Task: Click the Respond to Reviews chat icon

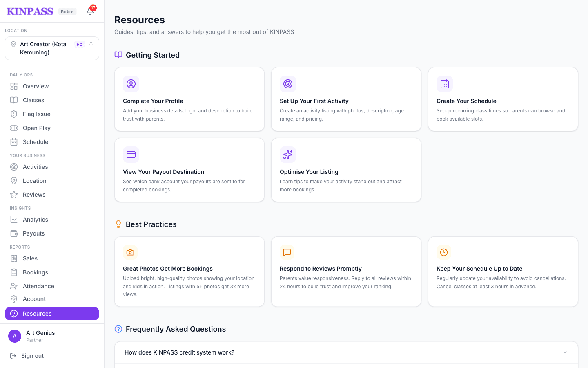Action: (287, 252)
